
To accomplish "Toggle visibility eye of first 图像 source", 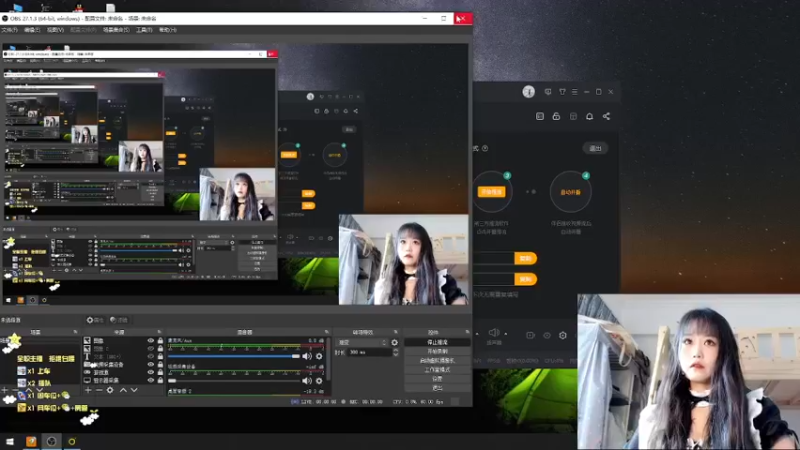I will click(x=151, y=341).
